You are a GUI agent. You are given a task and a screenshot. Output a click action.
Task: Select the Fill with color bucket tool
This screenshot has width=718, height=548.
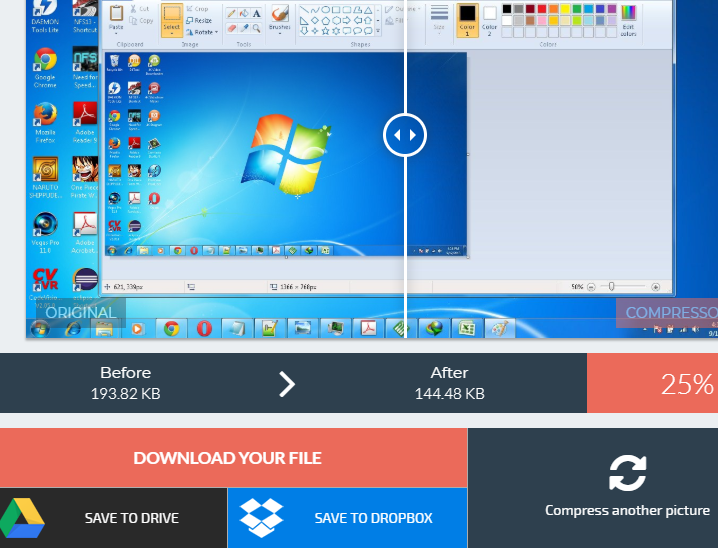click(x=244, y=13)
